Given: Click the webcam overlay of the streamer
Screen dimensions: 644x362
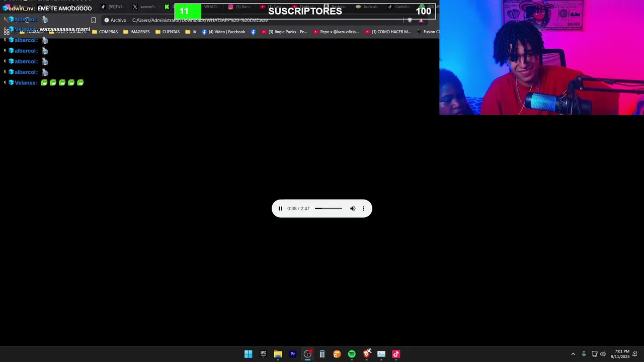Looking at the screenshot, I should pos(541,57).
